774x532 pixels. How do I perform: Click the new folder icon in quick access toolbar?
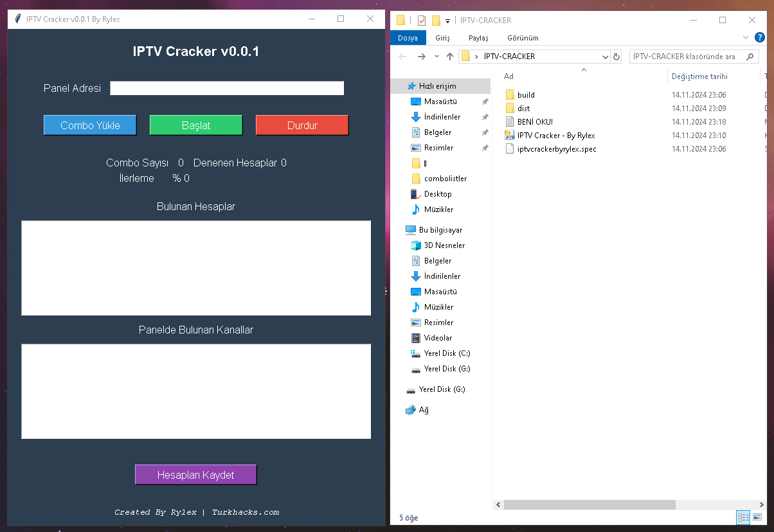tap(436, 20)
